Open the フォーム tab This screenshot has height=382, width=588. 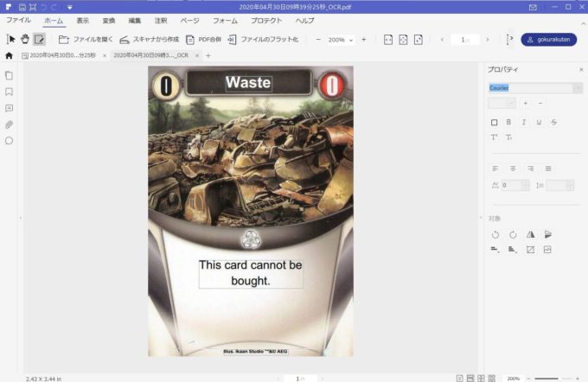pos(226,21)
